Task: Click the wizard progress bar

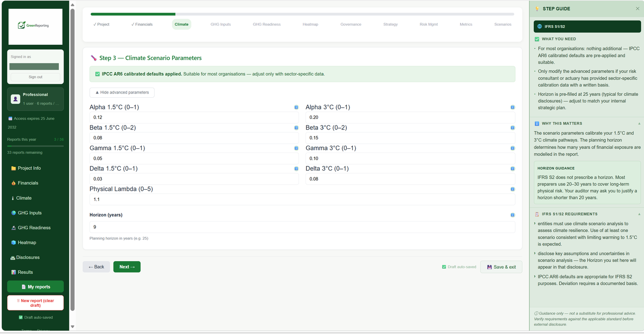Action: 302,14
